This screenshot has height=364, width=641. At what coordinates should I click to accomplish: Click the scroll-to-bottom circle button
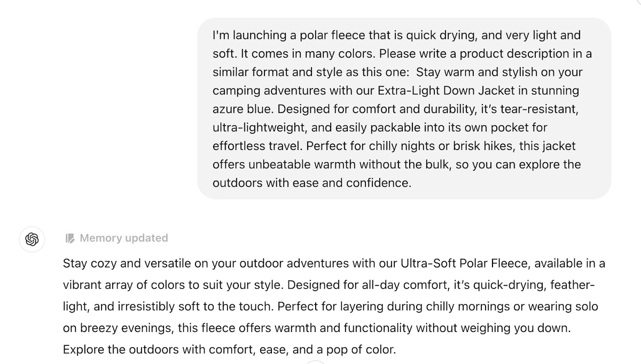click(315, 362)
